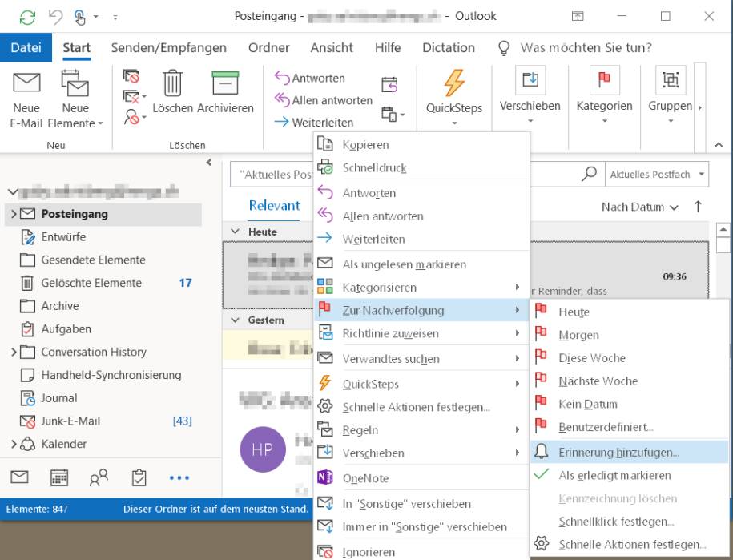Open QuickSteps lightning icon in ribbon
The width and height of the screenshot is (733, 560).
(454, 83)
